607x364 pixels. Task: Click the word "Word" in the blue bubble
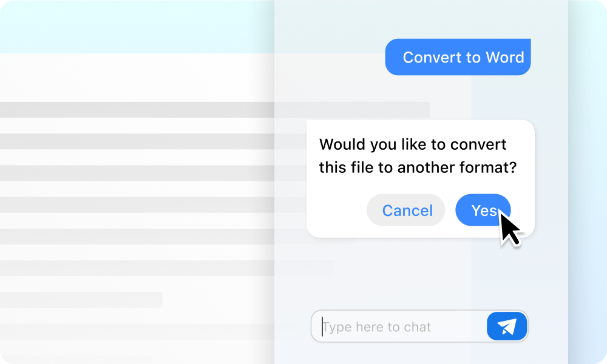tap(504, 58)
